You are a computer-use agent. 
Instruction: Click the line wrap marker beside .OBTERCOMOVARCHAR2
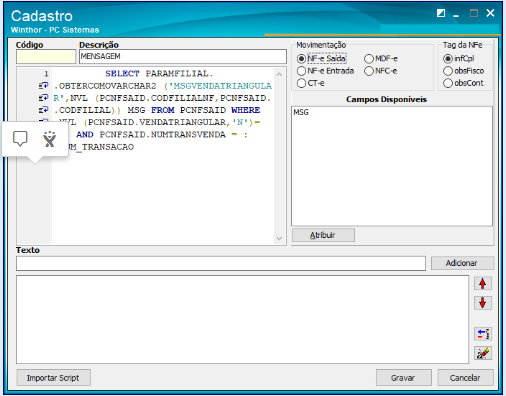tap(43, 86)
